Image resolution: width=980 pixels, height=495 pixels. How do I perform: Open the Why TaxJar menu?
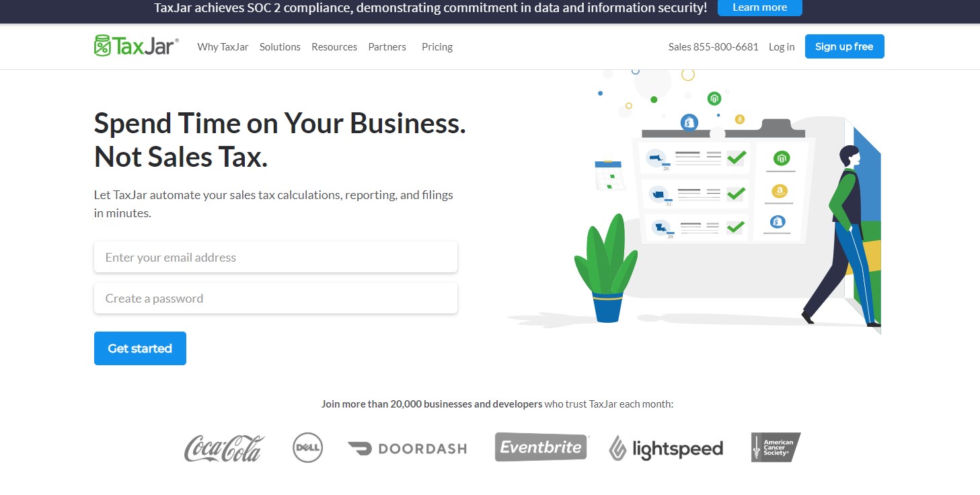tap(223, 47)
